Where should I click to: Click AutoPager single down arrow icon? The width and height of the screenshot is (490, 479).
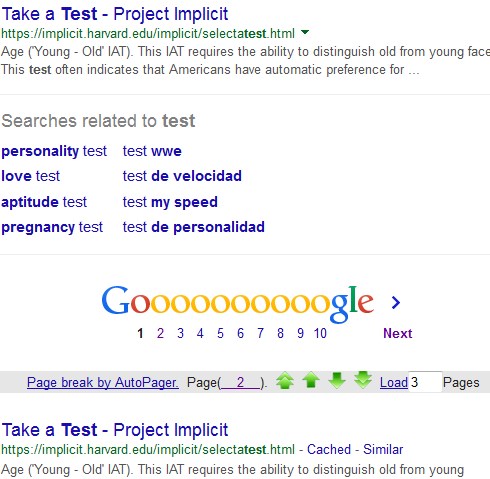coord(337,381)
